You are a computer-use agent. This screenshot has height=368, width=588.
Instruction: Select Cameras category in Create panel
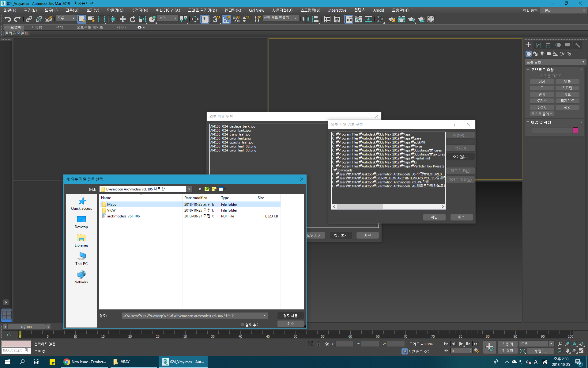point(549,54)
